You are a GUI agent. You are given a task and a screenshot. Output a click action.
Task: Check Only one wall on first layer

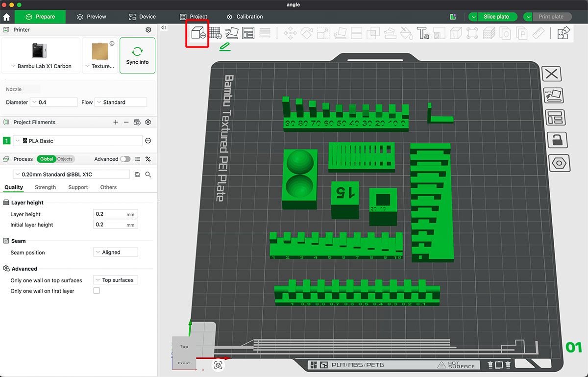coord(97,291)
